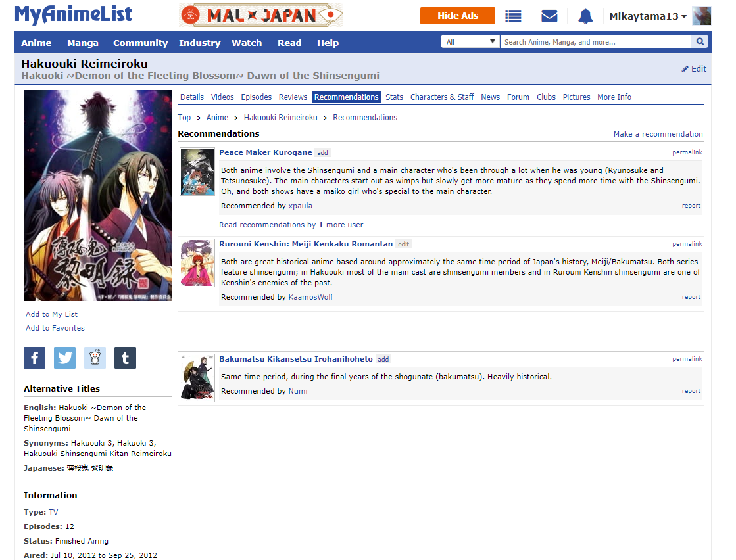Click the search magnifier button
736x560 pixels.
point(701,42)
